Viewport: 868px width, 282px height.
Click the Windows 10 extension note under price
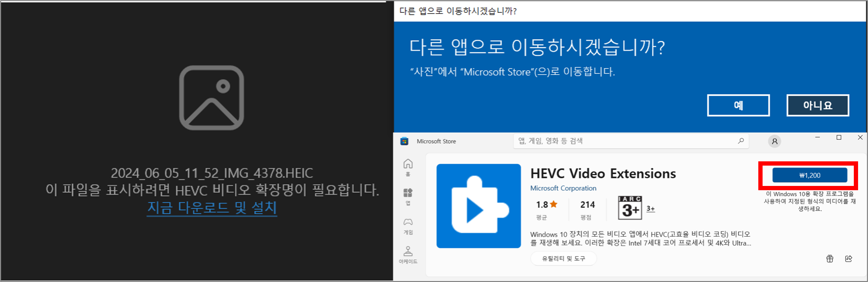[810, 201]
